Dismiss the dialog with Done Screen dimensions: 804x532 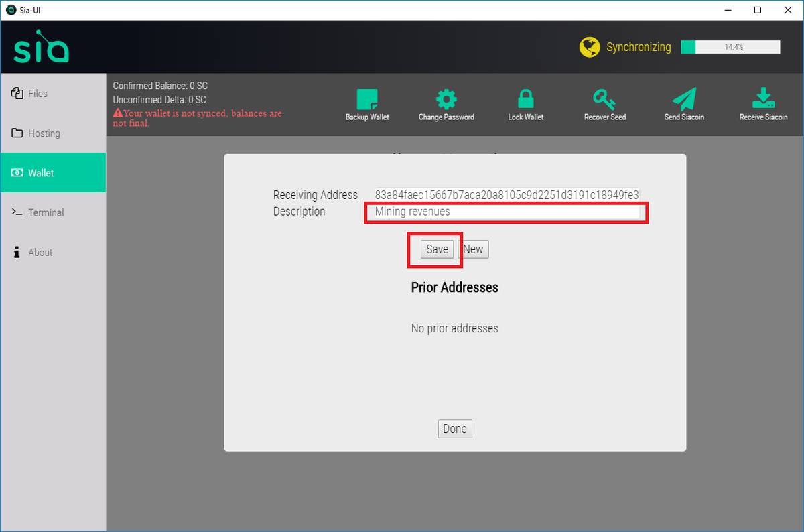pos(454,429)
